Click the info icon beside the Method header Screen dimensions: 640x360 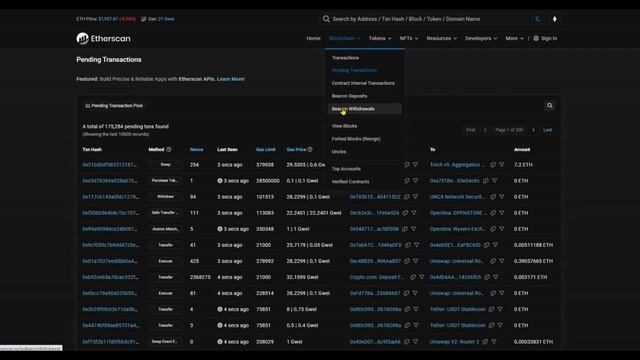click(169, 149)
